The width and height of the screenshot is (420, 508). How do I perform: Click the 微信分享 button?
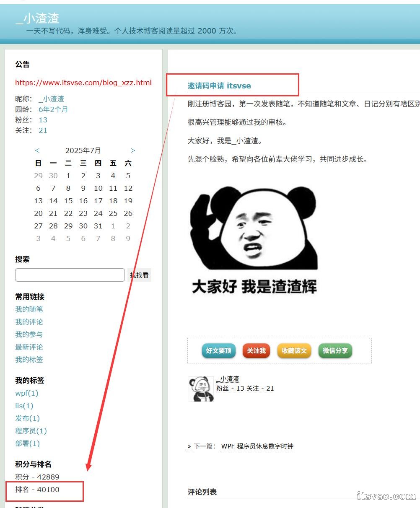point(335,351)
